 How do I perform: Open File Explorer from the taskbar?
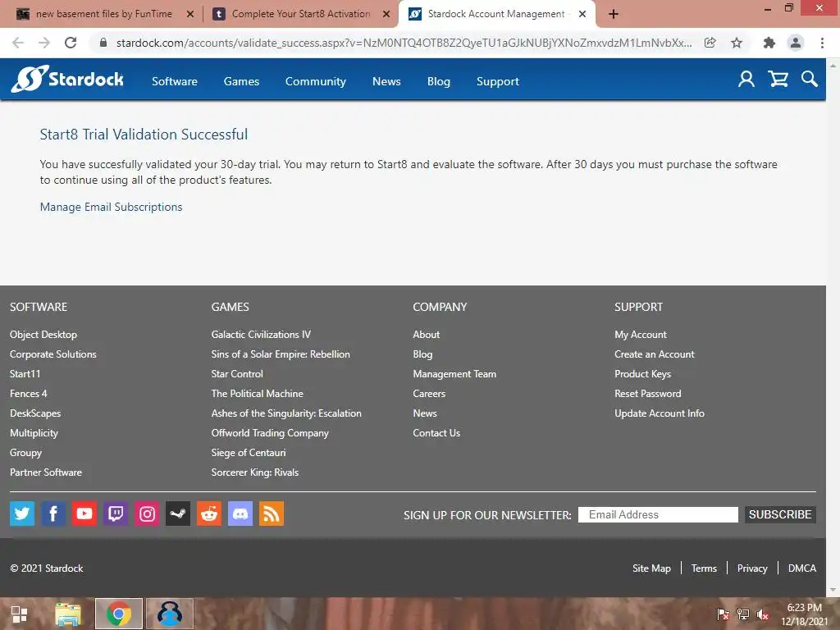click(68, 614)
